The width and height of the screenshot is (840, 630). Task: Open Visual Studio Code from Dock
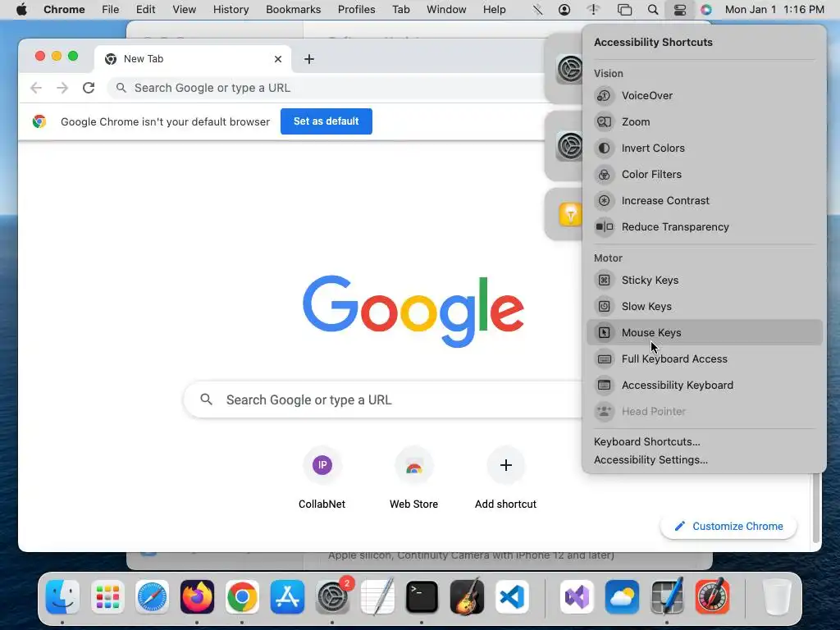[512, 597]
